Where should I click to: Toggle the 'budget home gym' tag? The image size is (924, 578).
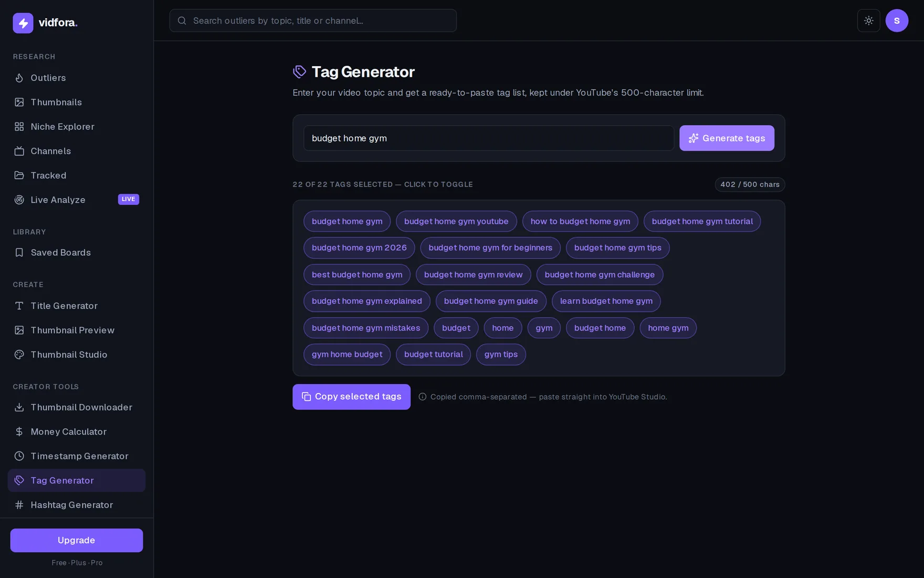coord(347,221)
